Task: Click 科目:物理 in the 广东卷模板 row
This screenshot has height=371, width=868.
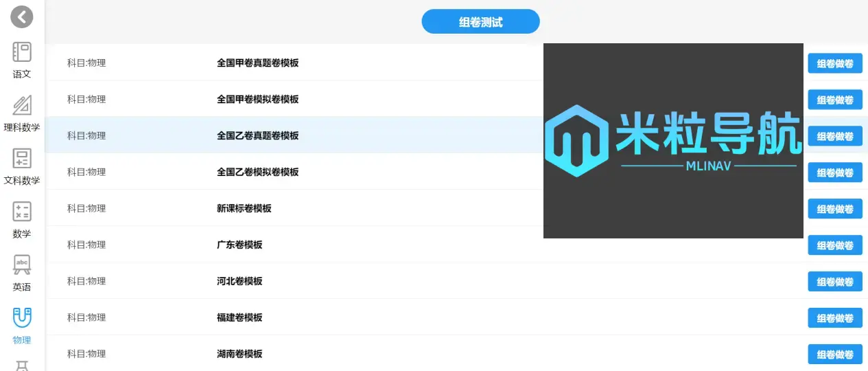Action: point(86,245)
